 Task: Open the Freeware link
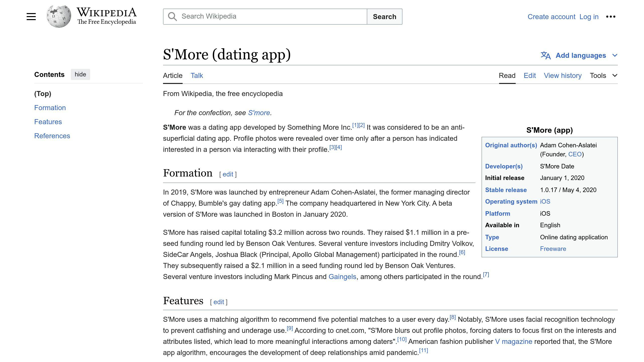(x=553, y=249)
